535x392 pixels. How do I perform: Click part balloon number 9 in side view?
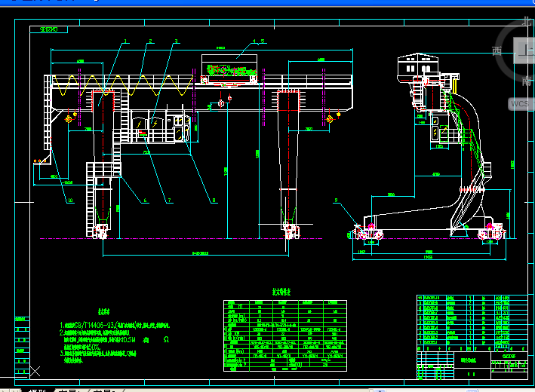point(337,200)
